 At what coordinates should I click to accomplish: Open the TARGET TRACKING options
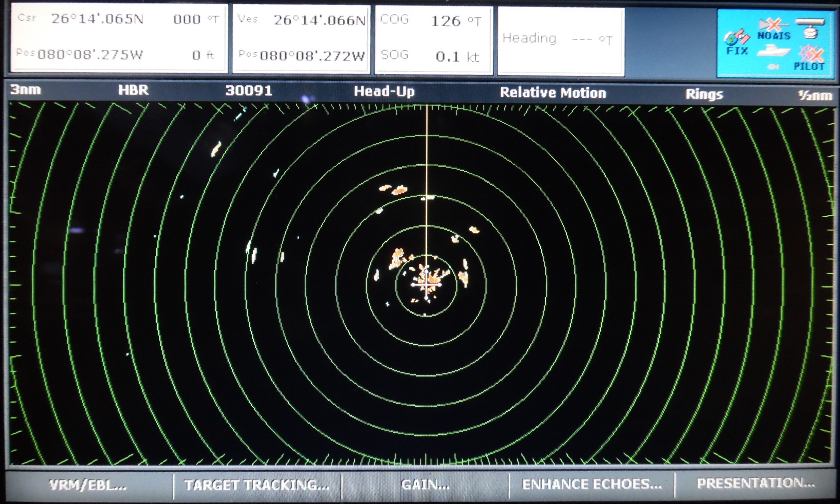[x=257, y=485]
